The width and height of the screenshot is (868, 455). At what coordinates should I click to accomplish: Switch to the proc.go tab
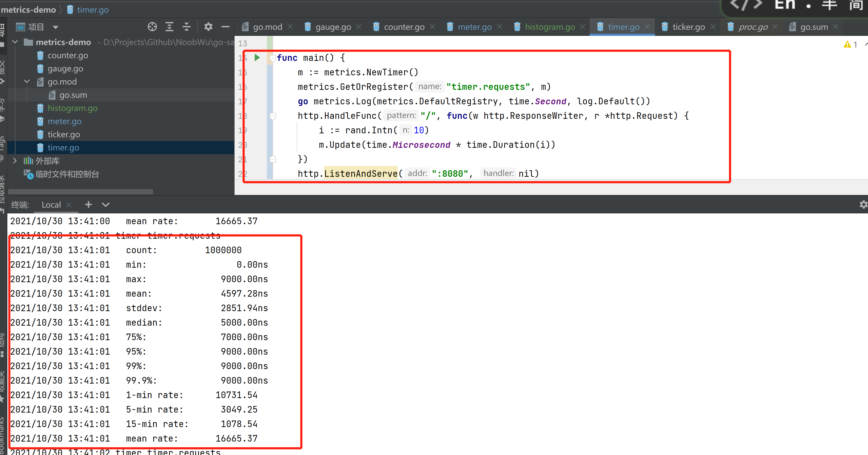click(x=753, y=27)
